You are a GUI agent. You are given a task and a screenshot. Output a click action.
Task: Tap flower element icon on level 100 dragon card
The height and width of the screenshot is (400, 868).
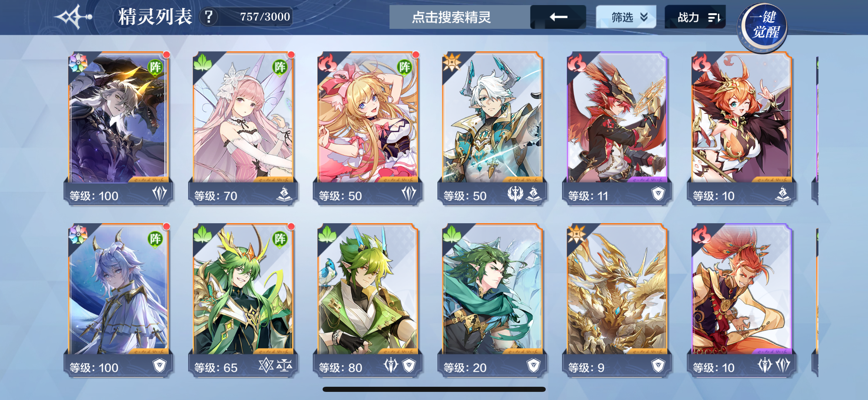tap(78, 62)
